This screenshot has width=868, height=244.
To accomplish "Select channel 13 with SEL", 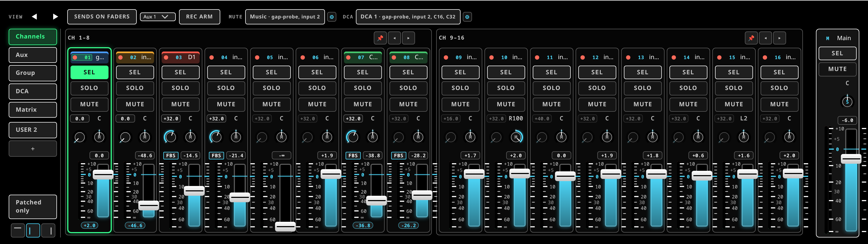I will click(643, 72).
